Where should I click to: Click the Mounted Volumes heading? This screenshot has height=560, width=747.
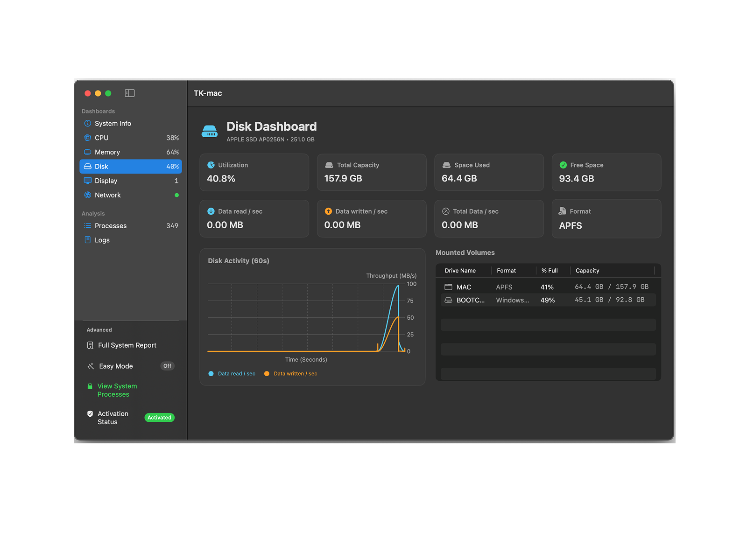click(x=465, y=252)
